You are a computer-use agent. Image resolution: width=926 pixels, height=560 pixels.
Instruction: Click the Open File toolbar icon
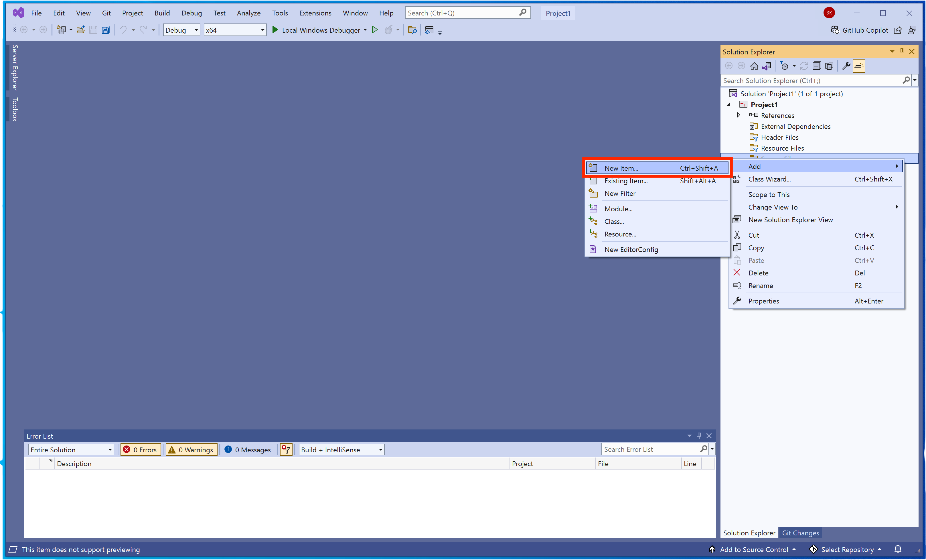pos(80,30)
